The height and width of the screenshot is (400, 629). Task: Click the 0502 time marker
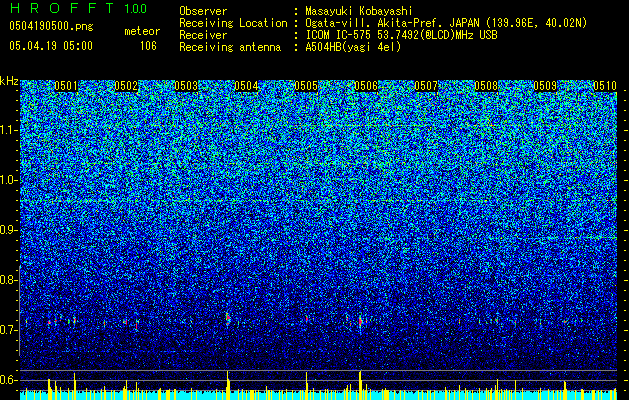(x=126, y=86)
